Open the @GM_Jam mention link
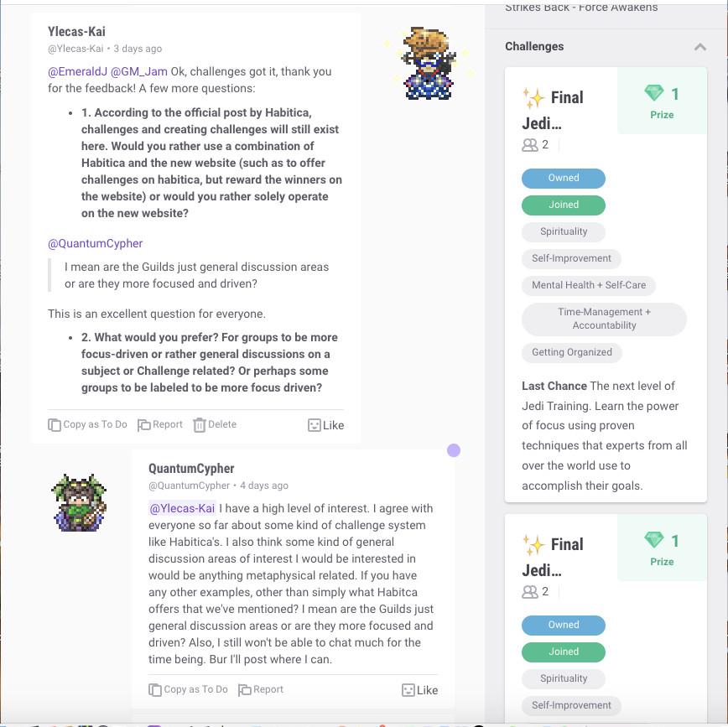This screenshot has width=728, height=727. [x=139, y=71]
